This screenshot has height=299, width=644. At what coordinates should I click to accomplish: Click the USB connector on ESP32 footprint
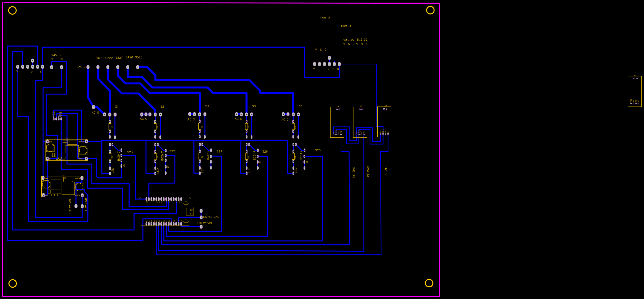tap(190, 212)
